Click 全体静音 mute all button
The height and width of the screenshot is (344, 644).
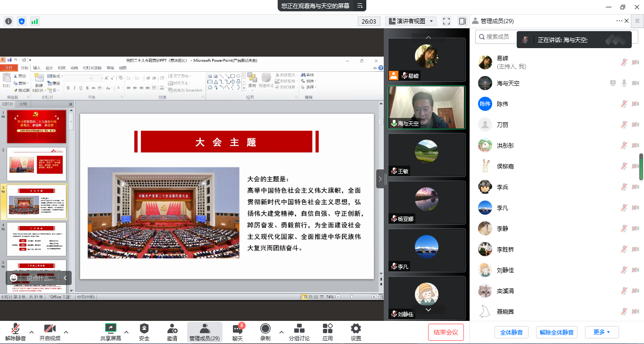(512, 332)
